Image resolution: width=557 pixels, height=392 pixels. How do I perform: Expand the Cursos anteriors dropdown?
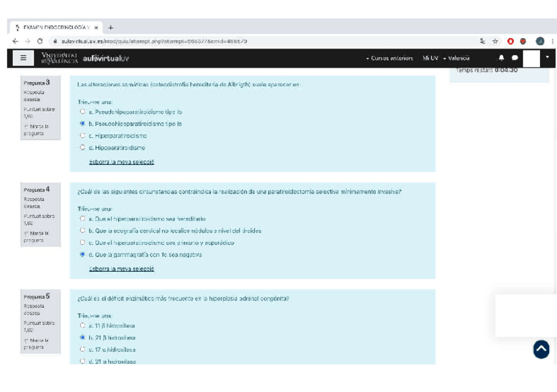point(390,58)
